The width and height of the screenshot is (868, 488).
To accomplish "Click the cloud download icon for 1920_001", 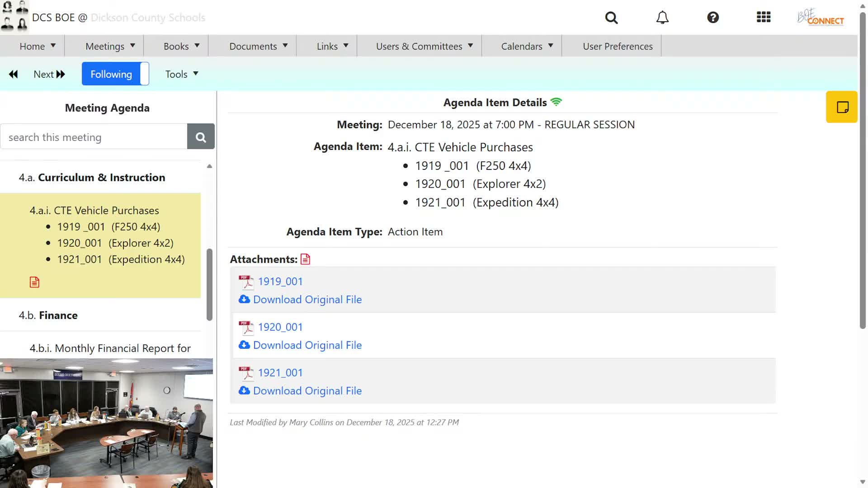I will [244, 345].
